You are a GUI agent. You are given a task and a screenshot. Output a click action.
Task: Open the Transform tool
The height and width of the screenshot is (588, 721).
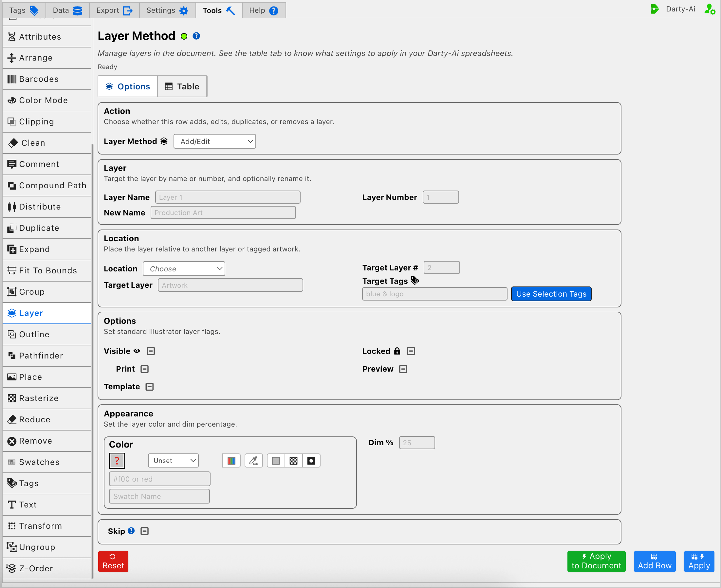tap(47, 526)
